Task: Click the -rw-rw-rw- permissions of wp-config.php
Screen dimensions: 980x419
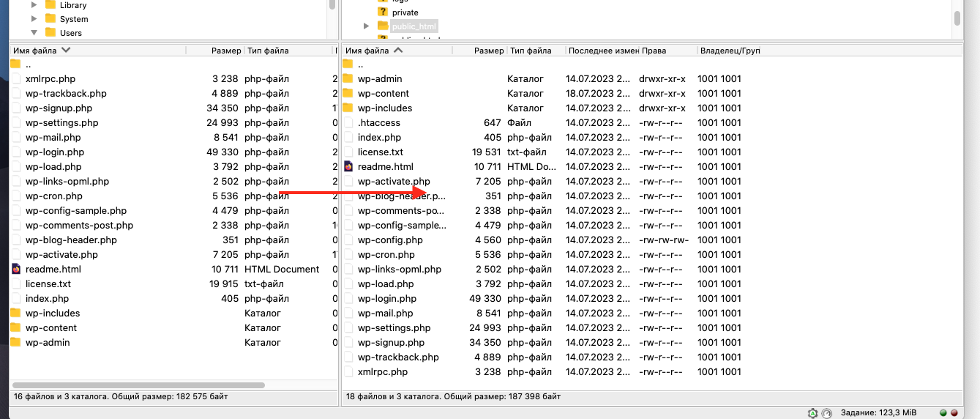Action: point(663,240)
